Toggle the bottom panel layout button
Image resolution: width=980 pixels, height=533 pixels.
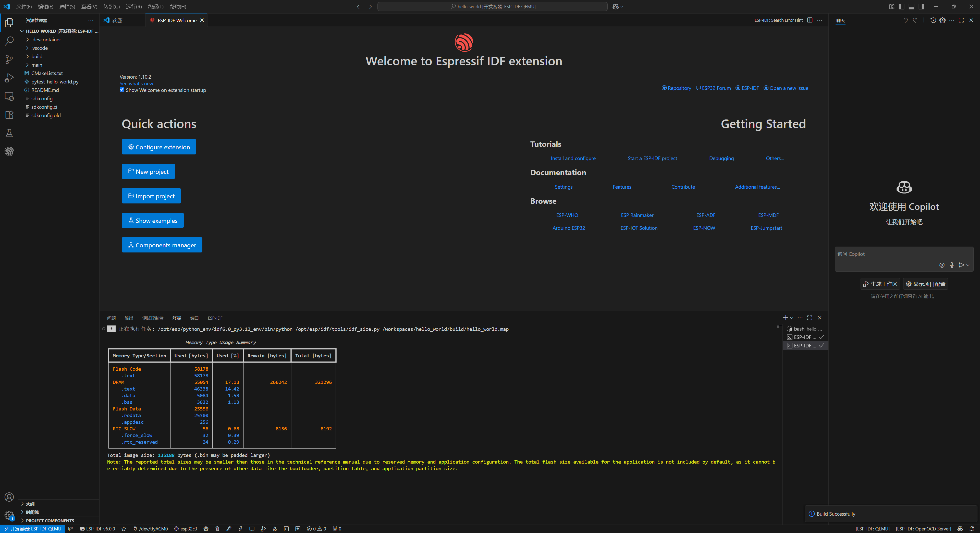[x=911, y=6]
